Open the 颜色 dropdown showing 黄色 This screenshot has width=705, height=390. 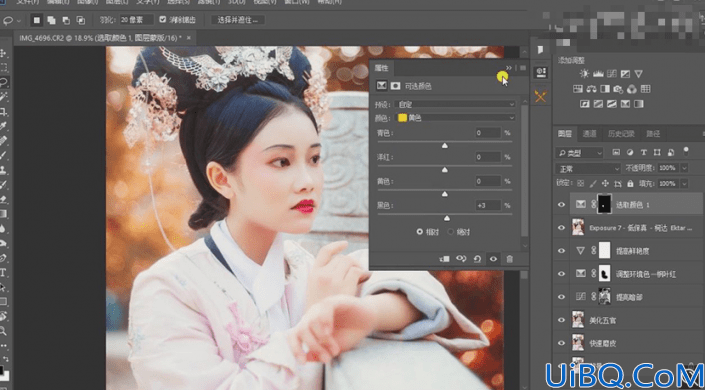455,118
